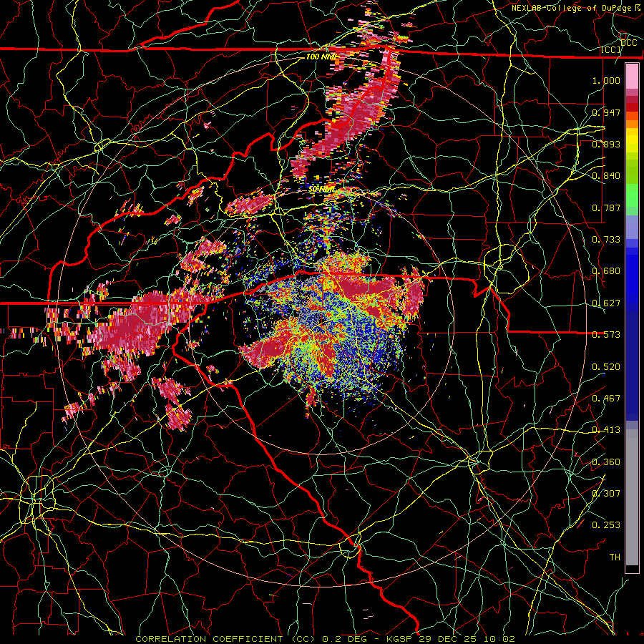Click the 0.893 scale value

pyautogui.click(x=606, y=144)
